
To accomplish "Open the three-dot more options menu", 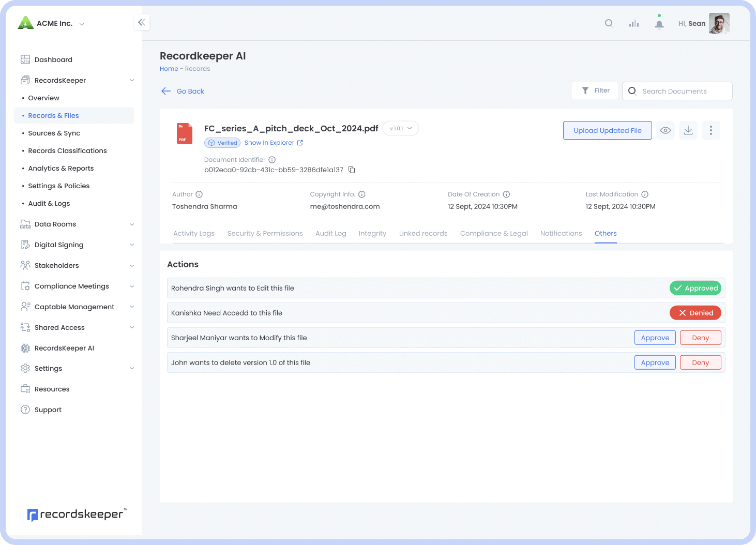I will 710,130.
